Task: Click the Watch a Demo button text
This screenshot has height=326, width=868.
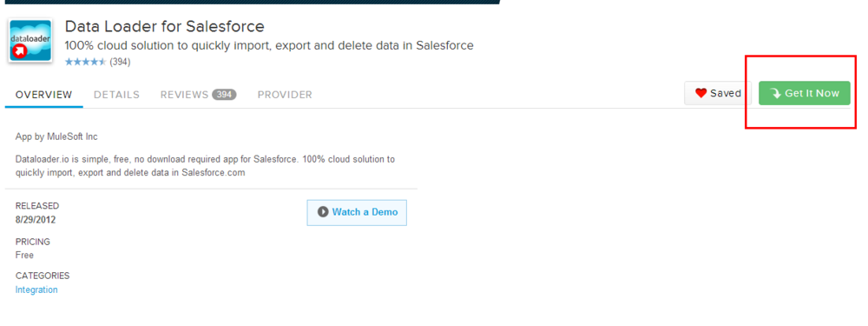Action: click(x=365, y=212)
